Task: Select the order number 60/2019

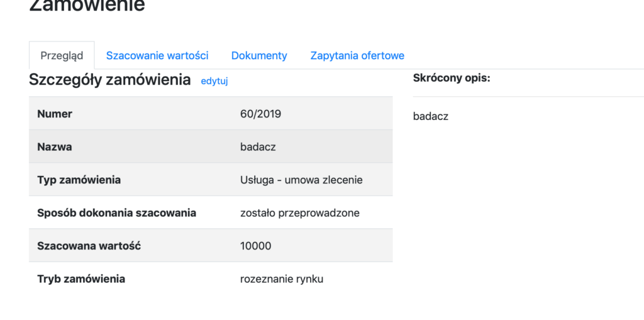Action: 260,114
